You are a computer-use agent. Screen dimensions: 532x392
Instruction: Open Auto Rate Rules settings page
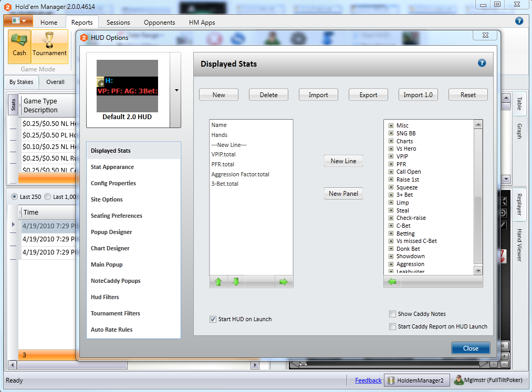click(133, 330)
